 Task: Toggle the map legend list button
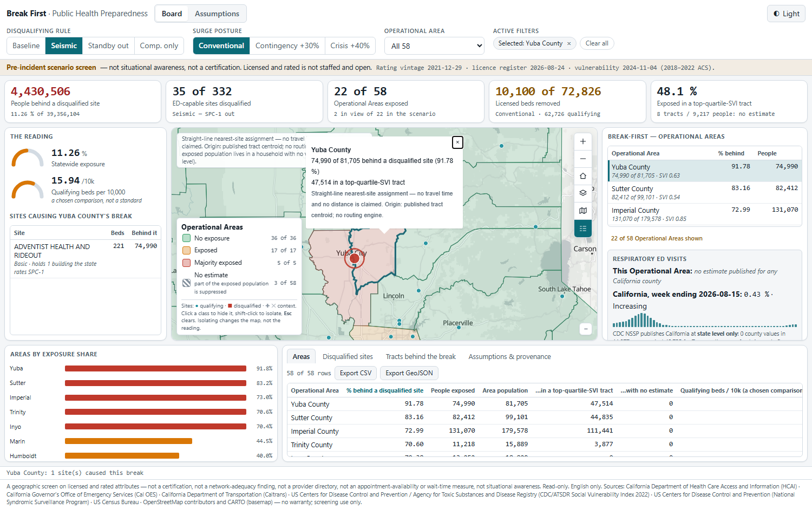[583, 229]
